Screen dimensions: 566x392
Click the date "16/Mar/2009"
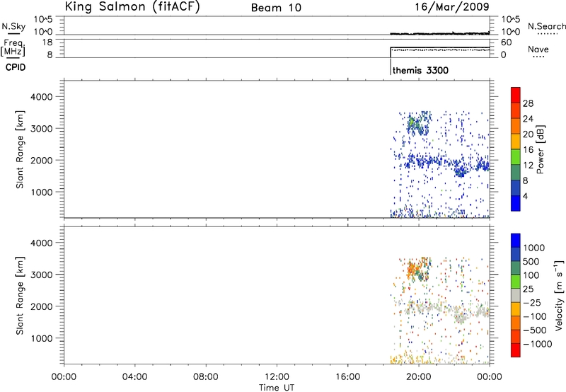click(x=452, y=6)
